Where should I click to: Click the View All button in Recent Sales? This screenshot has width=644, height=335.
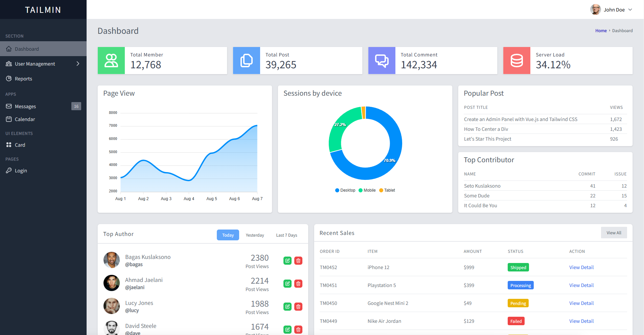[x=614, y=233]
